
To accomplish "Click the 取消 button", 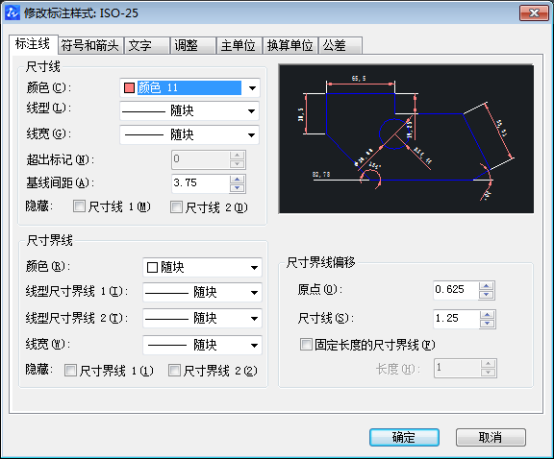I will coord(490,437).
